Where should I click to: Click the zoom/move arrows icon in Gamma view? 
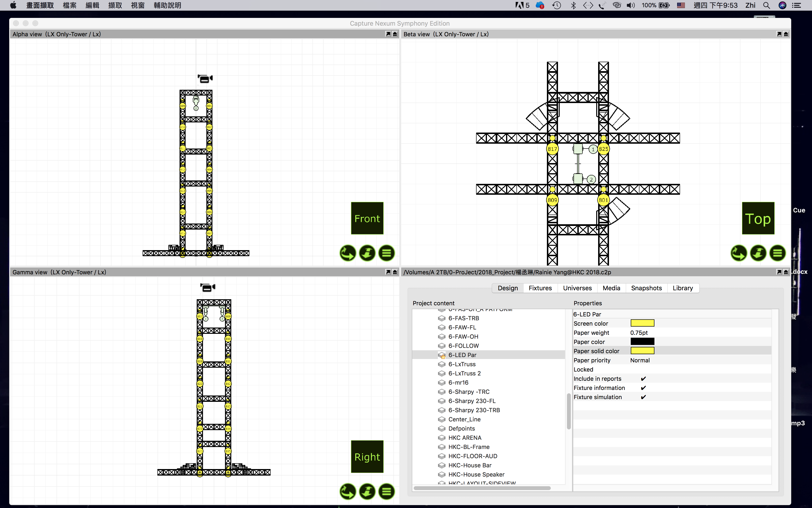tap(367, 492)
